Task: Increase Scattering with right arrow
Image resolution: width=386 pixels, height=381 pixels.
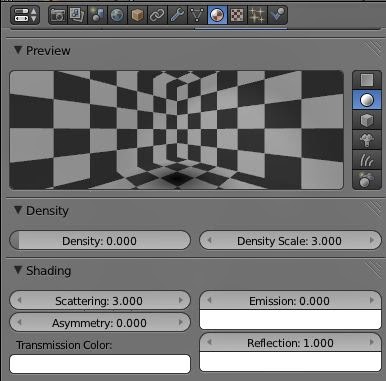Action: click(x=181, y=300)
